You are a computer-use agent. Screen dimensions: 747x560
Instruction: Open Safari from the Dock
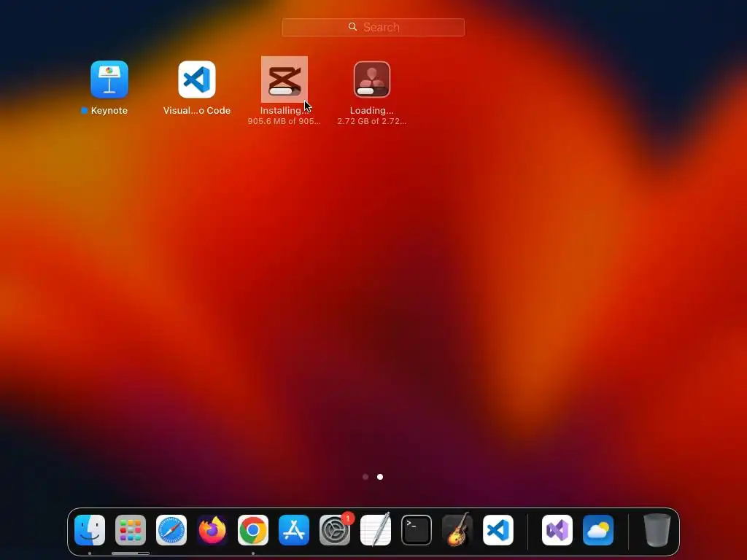171,530
